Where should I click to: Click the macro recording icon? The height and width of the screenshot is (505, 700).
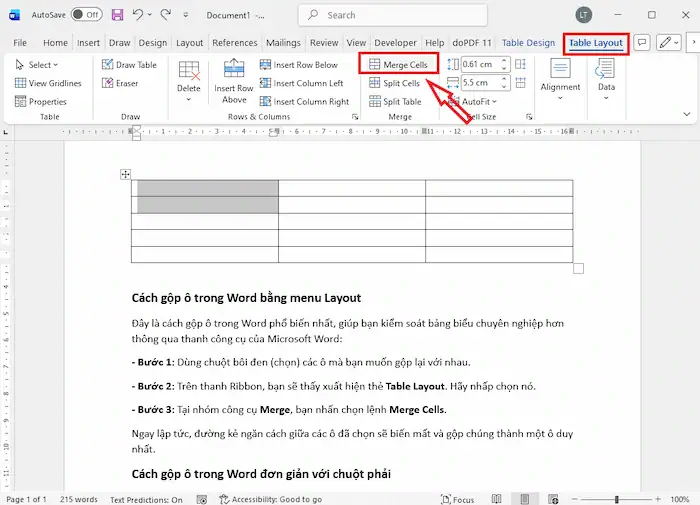tap(202, 499)
